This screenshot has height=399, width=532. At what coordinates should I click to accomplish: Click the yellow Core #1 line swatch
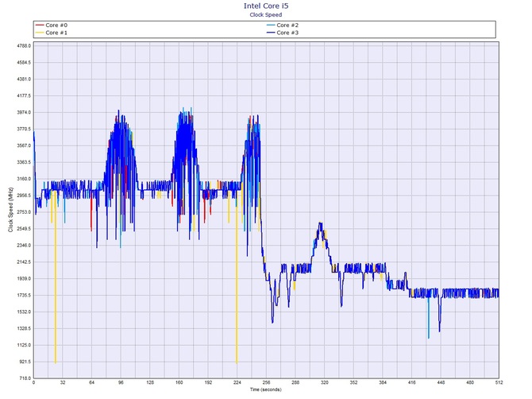[40, 33]
